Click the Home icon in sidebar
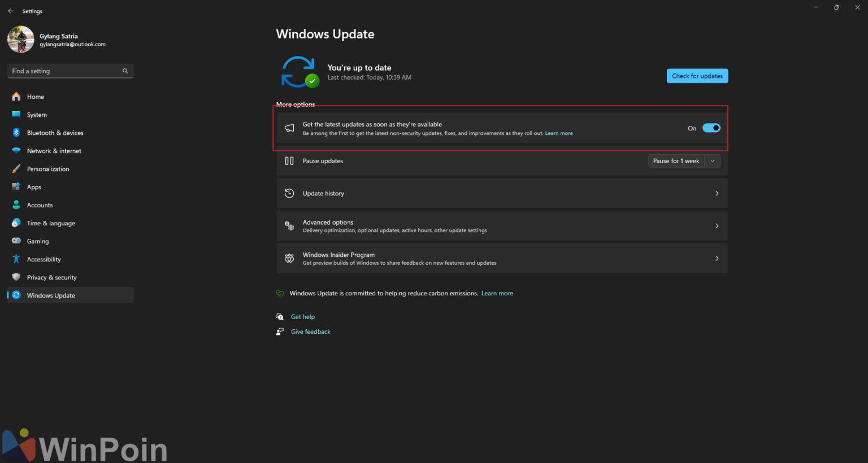The image size is (868, 463). click(16, 97)
